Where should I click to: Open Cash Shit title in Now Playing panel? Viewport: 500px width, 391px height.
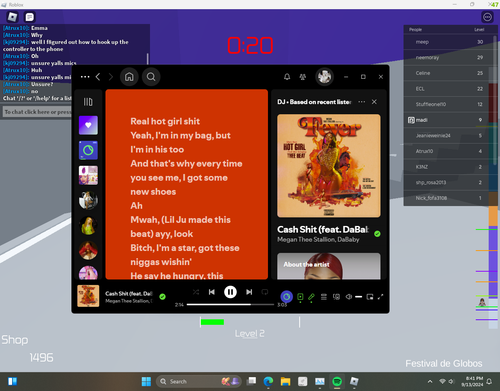(323, 229)
